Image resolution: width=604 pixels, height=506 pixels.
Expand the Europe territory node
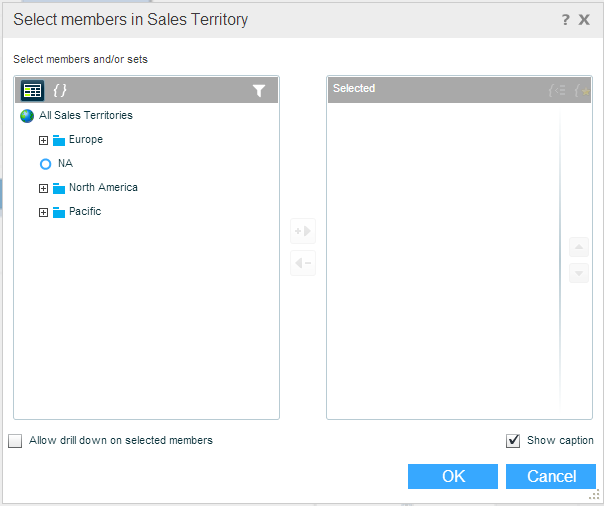pyautogui.click(x=43, y=140)
